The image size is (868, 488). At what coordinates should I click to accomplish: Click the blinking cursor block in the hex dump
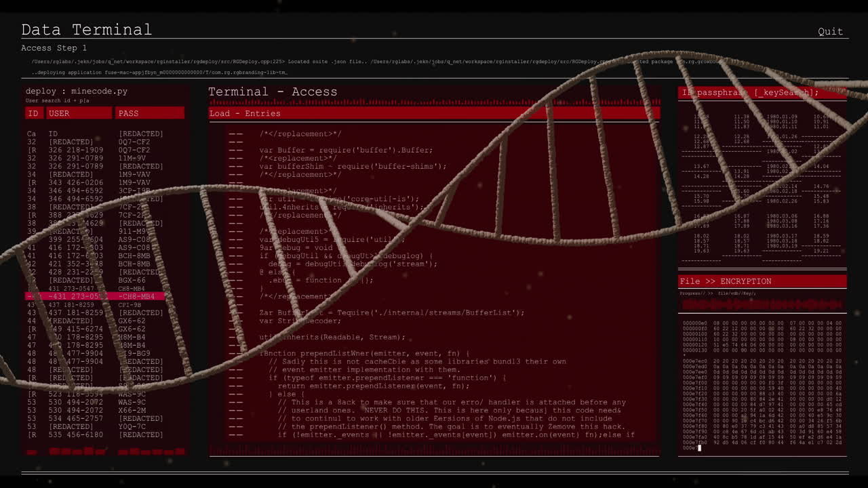click(699, 448)
